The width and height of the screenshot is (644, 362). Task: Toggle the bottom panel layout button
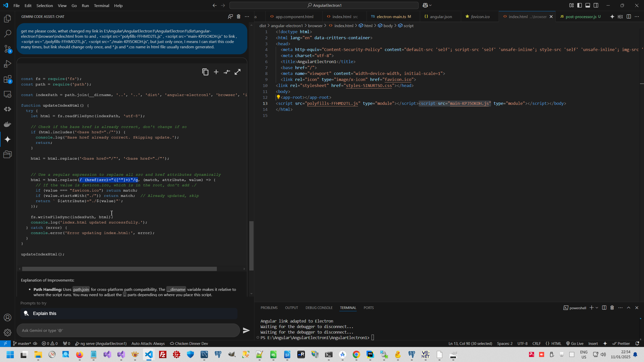(588, 5)
